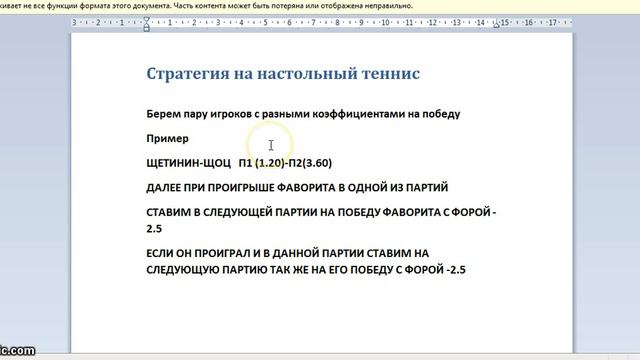Click the line "Берем пару игроков с разными коэффициентами на победу"

click(x=303, y=114)
